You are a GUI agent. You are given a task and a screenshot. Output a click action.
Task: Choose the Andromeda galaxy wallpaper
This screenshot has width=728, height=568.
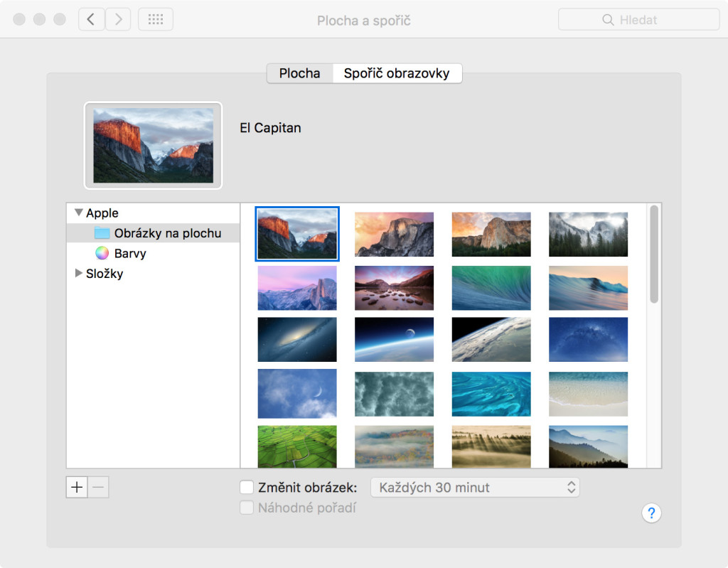(297, 340)
